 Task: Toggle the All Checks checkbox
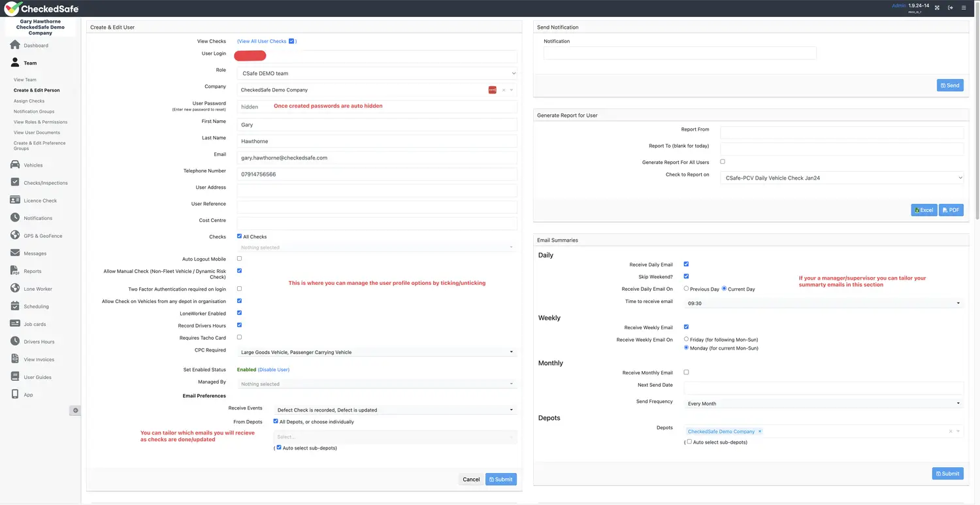click(x=239, y=236)
